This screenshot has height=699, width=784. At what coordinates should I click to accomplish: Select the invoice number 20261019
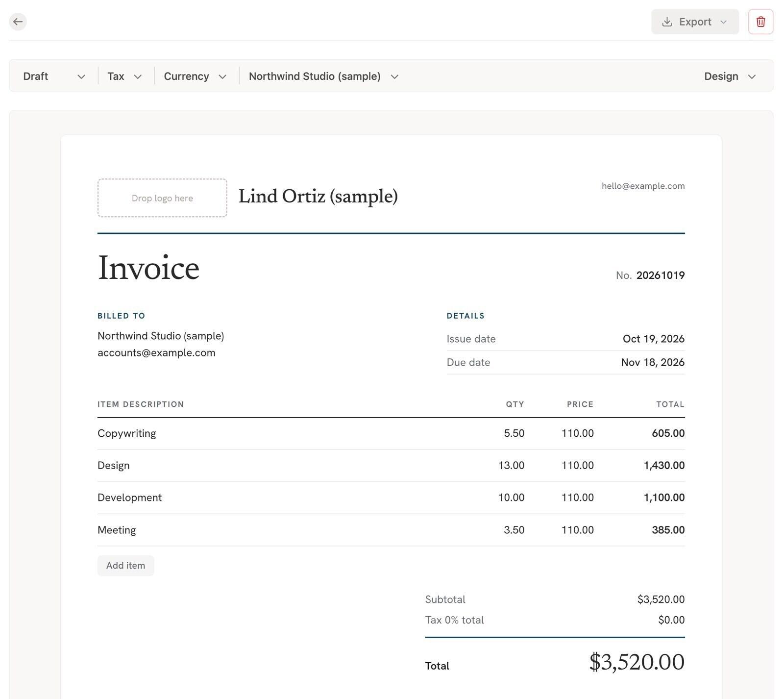pyautogui.click(x=660, y=275)
